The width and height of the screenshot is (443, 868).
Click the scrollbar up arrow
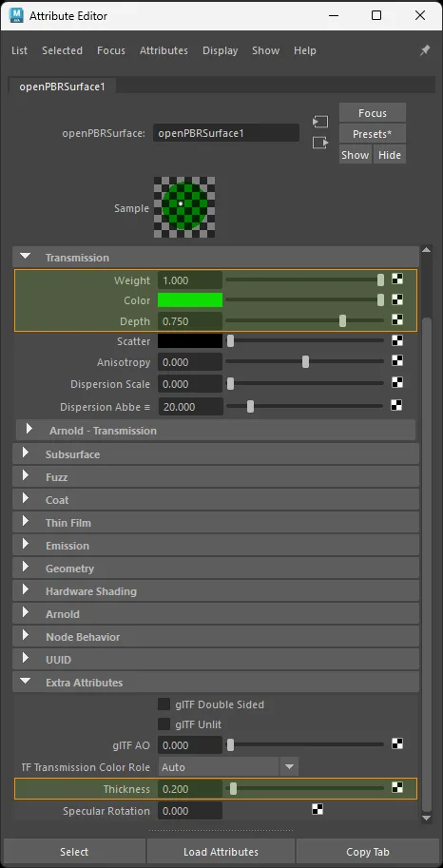426,251
